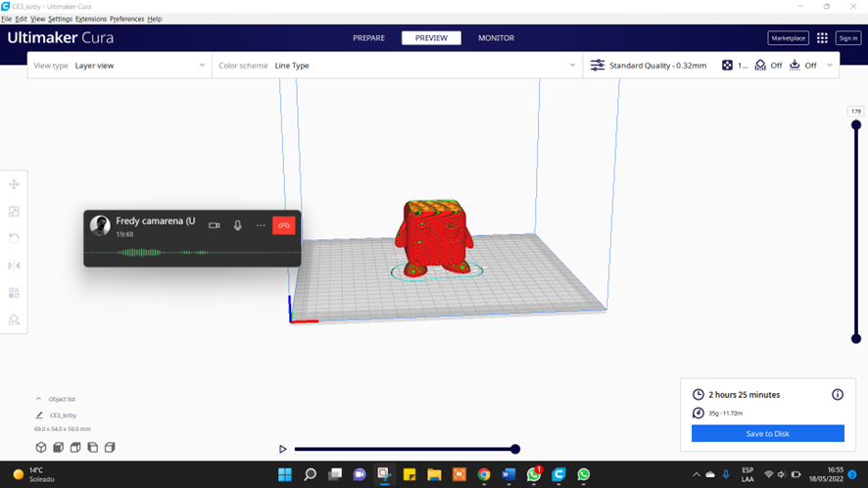
Task: Click the Kirby model in viewport
Action: 435,238
